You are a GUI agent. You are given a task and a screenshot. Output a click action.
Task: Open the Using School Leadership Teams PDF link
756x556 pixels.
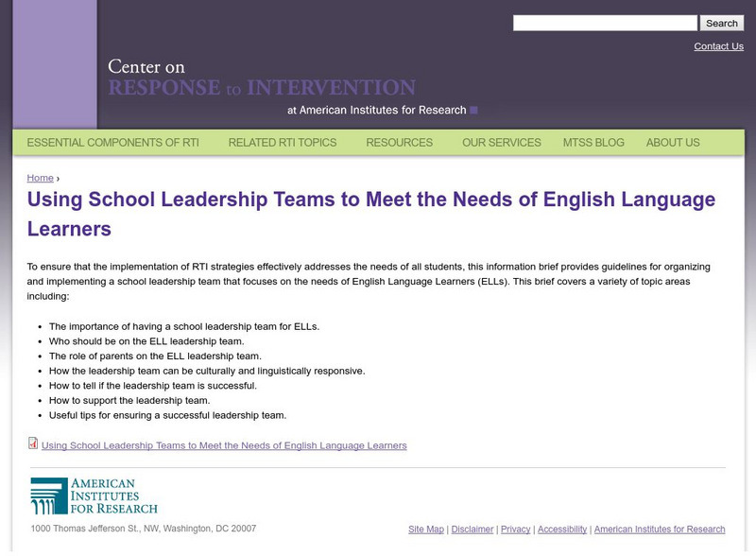pyautogui.click(x=224, y=445)
